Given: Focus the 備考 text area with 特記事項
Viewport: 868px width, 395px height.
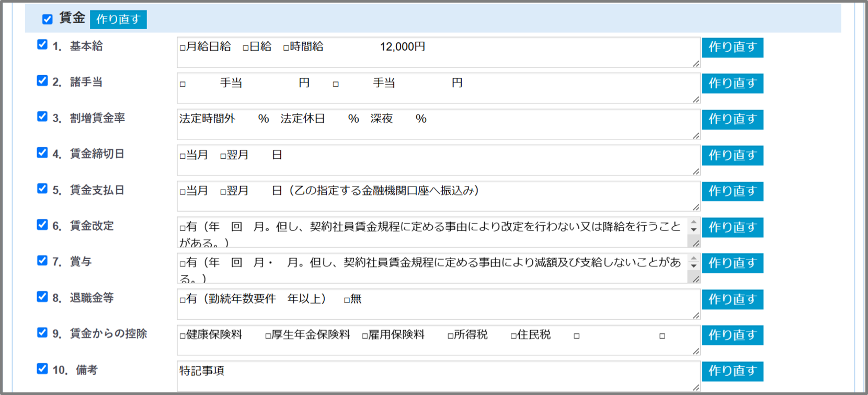Looking at the screenshot, I should pos(439,376).
